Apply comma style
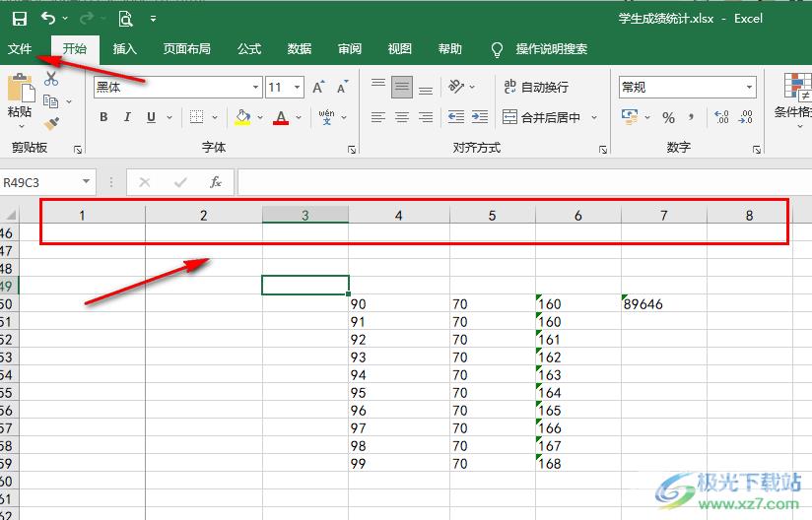This screenshot has width=812, height=520. pos(692,117)
